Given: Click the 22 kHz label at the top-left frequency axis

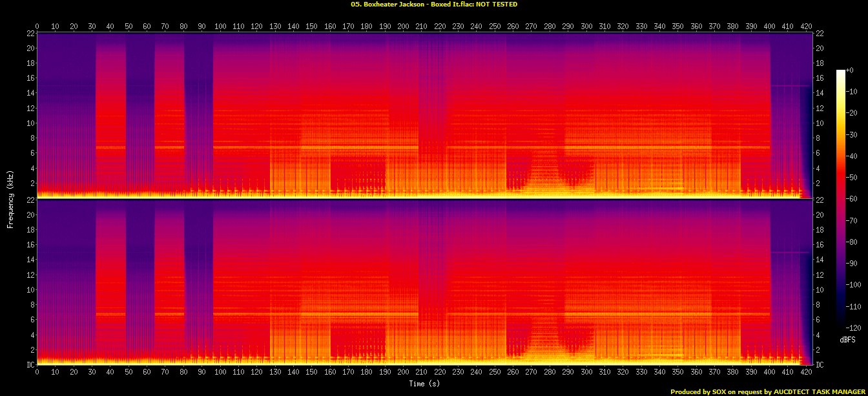Looking at the screenshot, I should pyautogui.click(x=29, y=34).
